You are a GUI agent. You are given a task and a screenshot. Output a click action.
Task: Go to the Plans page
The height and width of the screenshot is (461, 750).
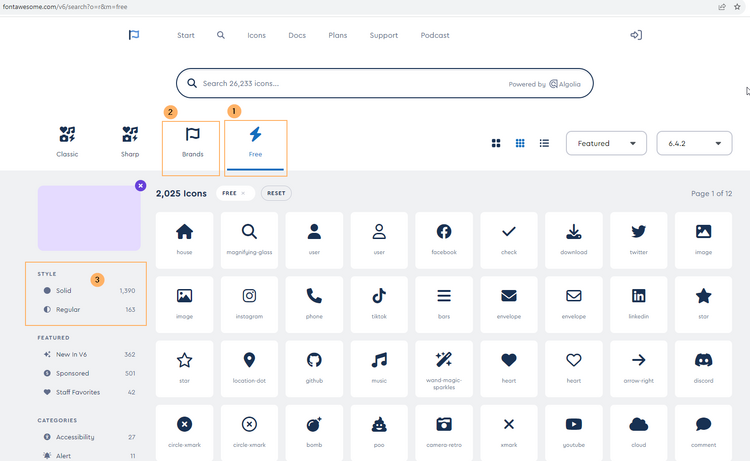point(338,35)
